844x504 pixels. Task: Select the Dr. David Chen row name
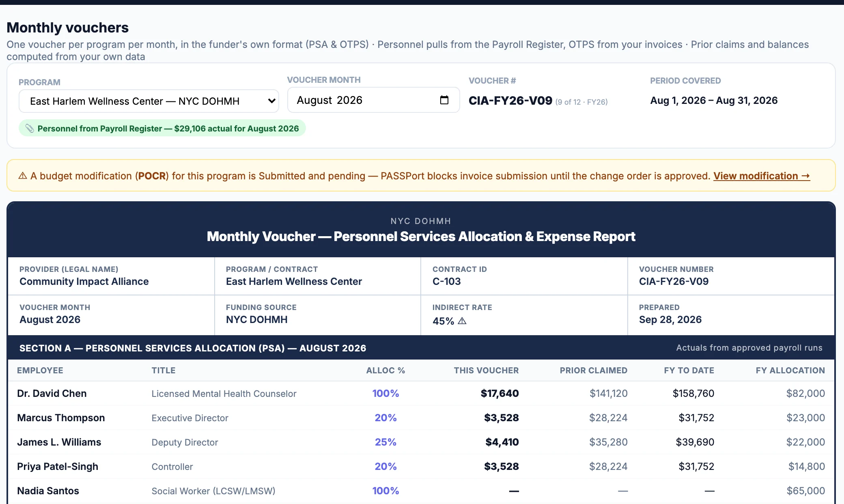(x=52, y=393)
